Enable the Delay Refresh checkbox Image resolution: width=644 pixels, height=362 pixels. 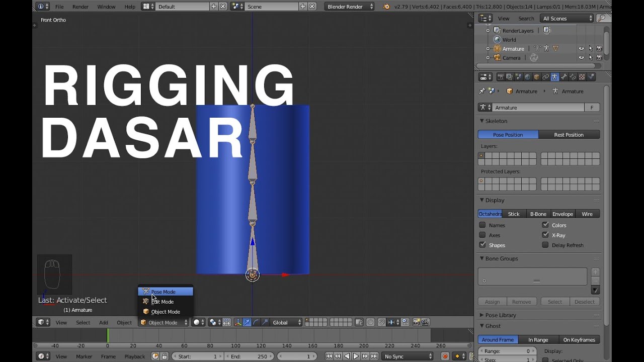[x=545, y=245]
